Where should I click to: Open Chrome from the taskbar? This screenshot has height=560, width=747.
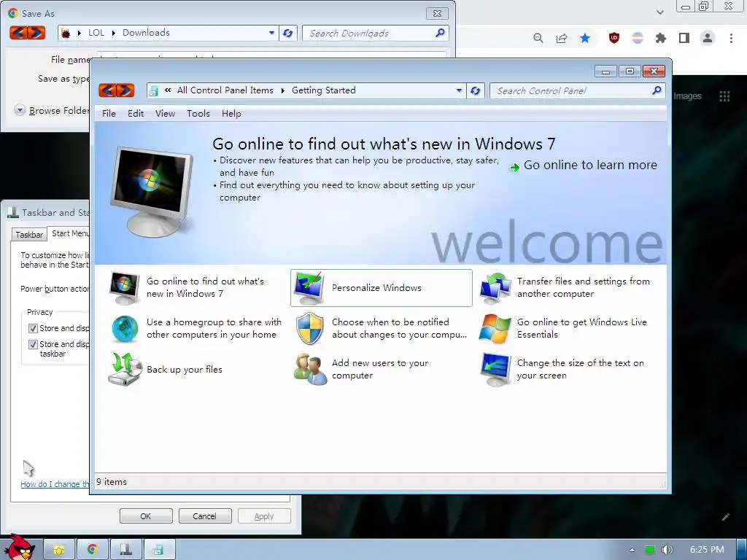93,550
